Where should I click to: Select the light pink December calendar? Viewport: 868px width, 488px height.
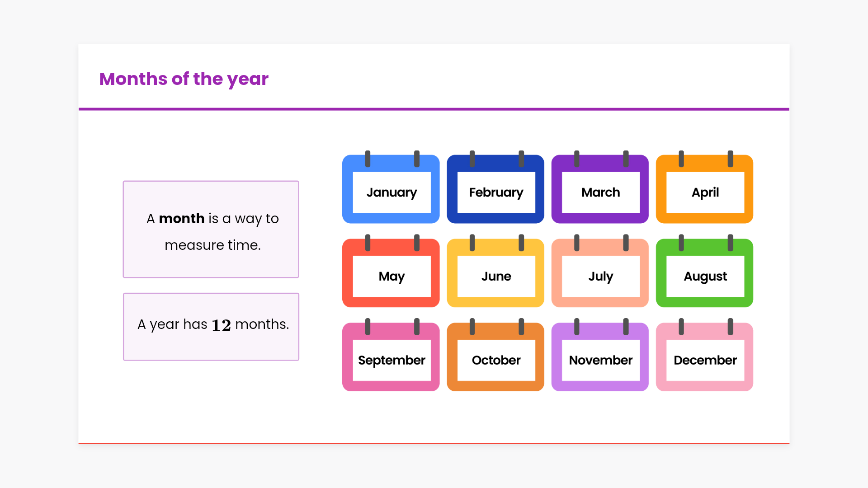704,357
